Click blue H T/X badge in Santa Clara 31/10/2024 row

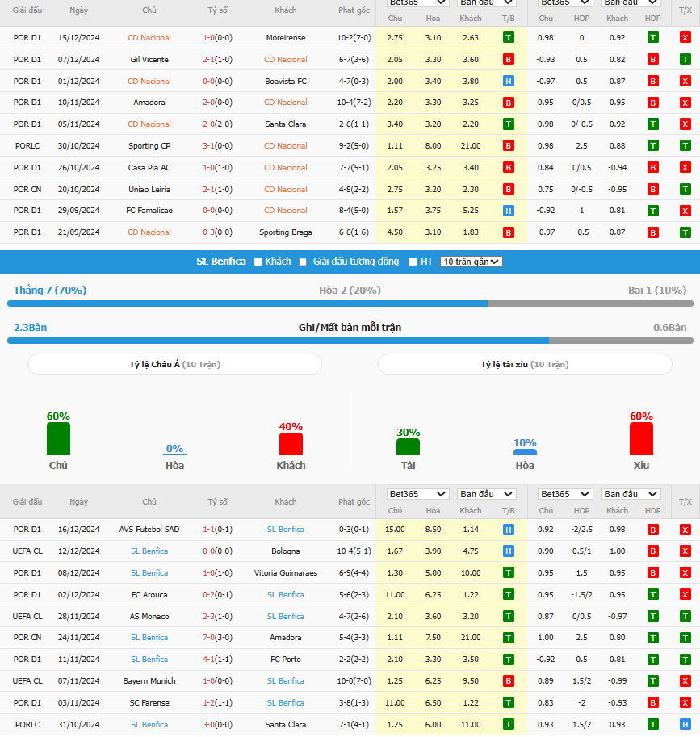coord(685,724)
